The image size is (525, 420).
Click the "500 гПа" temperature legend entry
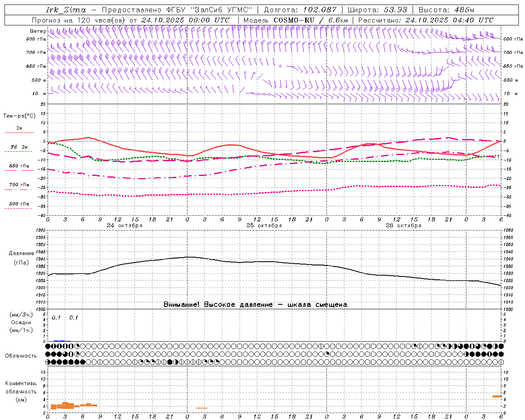(19, 204)
